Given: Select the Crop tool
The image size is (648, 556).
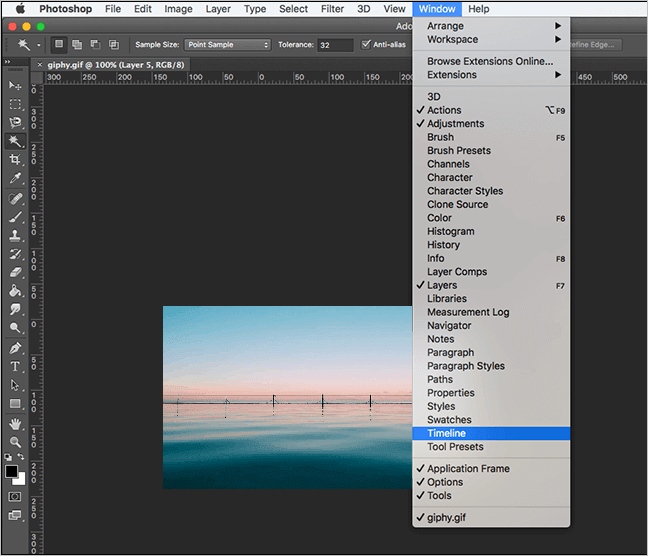Looking at the screenshot, I should (15, 160).
